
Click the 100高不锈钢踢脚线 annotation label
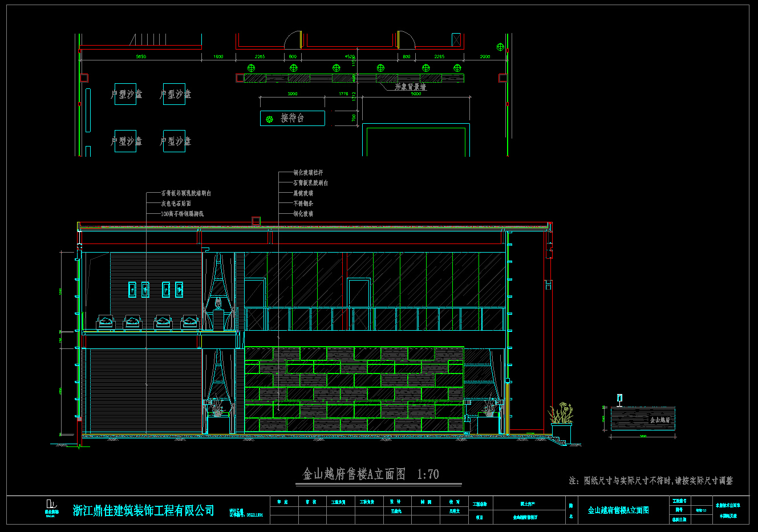pyautogui.click(x=183, y=214)
